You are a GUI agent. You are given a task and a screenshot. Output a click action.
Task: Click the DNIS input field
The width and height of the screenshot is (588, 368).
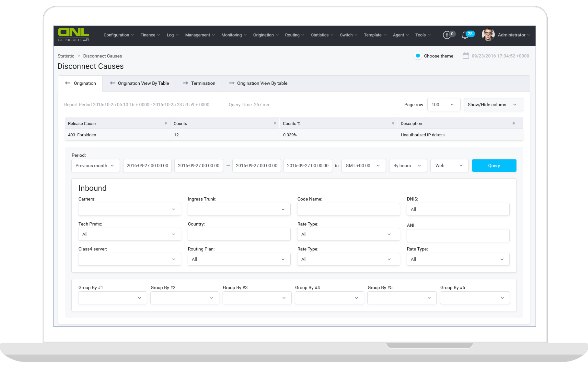(x=458, y=209)
